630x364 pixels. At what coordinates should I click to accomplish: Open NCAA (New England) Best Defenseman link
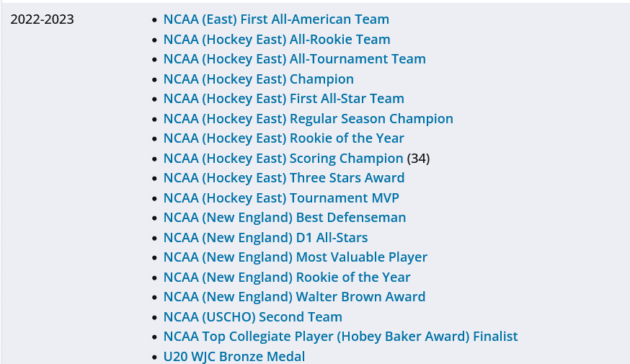(285, 218)
